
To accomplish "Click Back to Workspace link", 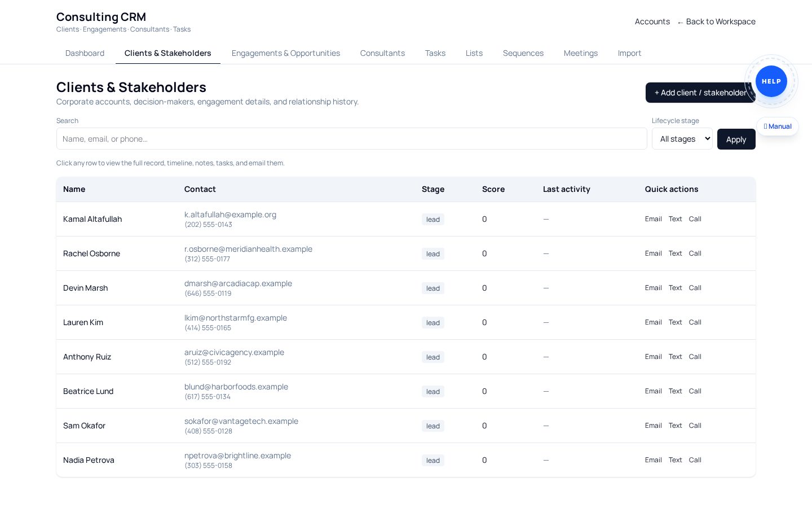I will coord(716,21).
